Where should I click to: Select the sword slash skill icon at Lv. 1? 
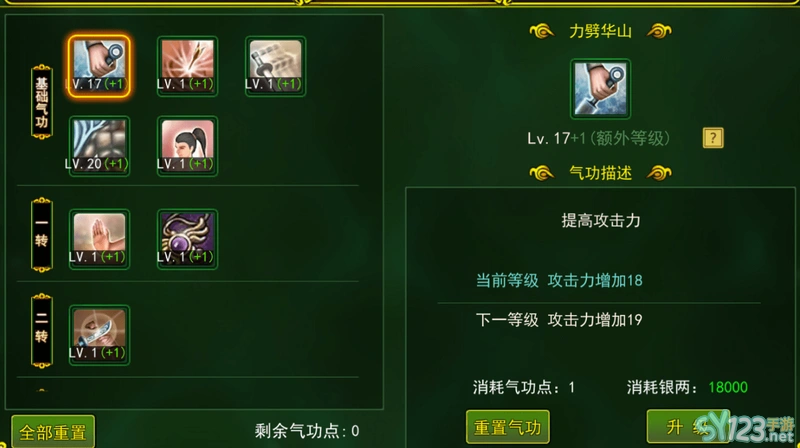(276, 66)
